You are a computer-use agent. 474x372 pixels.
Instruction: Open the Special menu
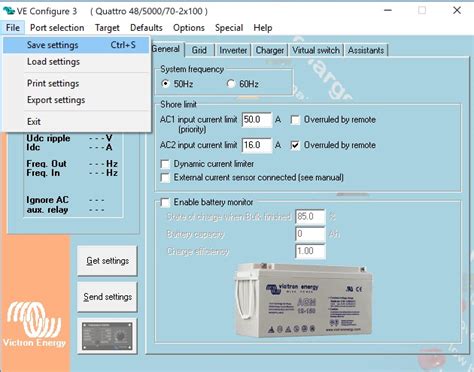point(229,28)
